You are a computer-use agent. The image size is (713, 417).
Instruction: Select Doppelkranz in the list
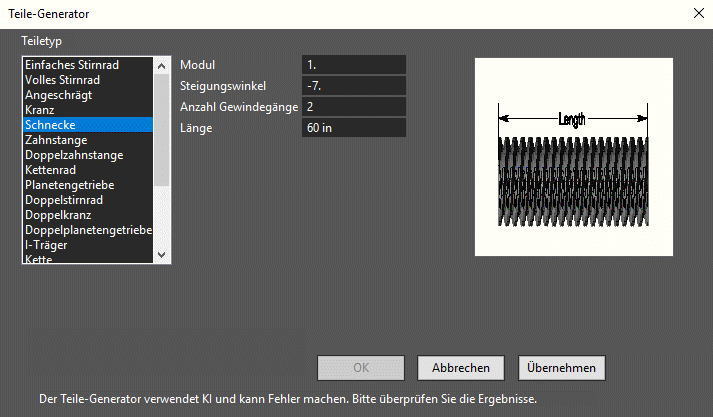point(88,215)
